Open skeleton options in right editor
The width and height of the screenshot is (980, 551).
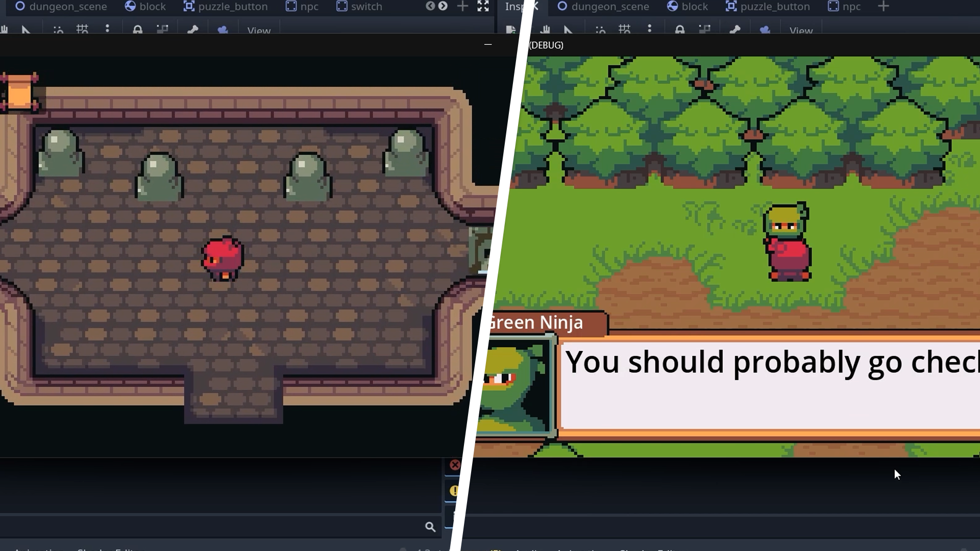(734, 30)
